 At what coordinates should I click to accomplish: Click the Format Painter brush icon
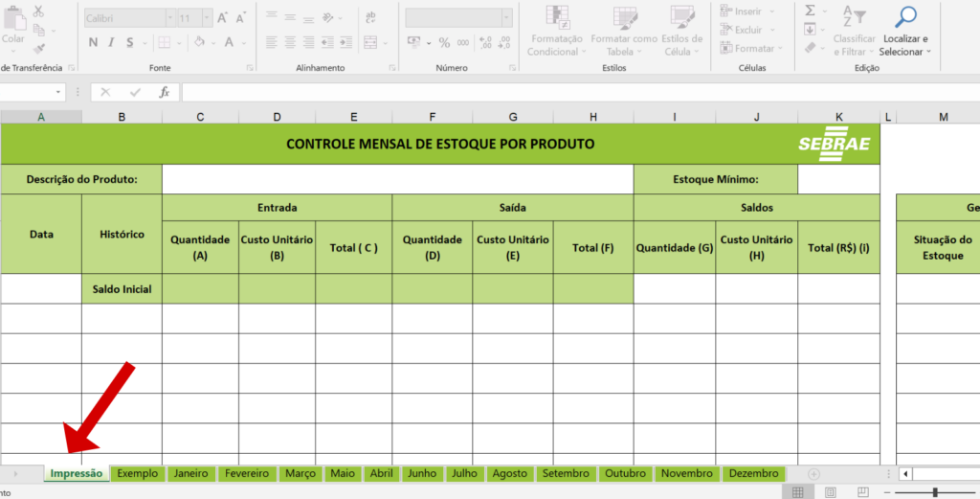coord(39,48)
